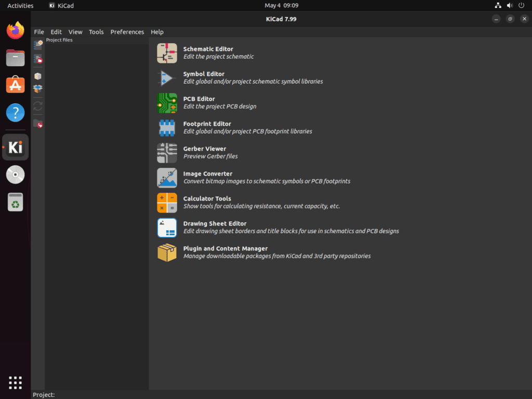Viewport: 532px width, 399px height.
Task: Refresh the project tree
Action: [38, 106]
